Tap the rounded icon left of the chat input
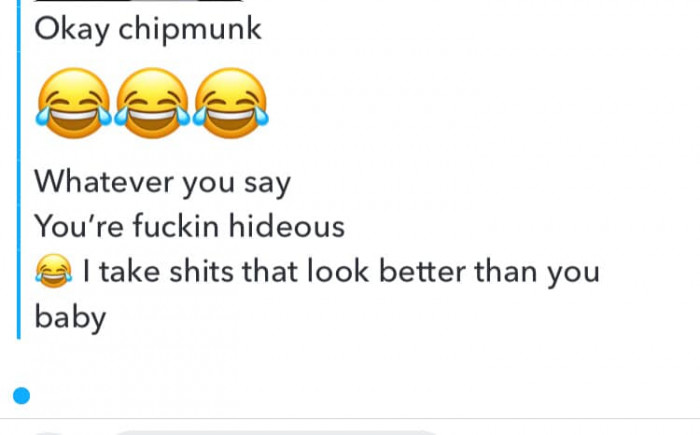Screen dimensions: 700x435 [x=49, y=433]
